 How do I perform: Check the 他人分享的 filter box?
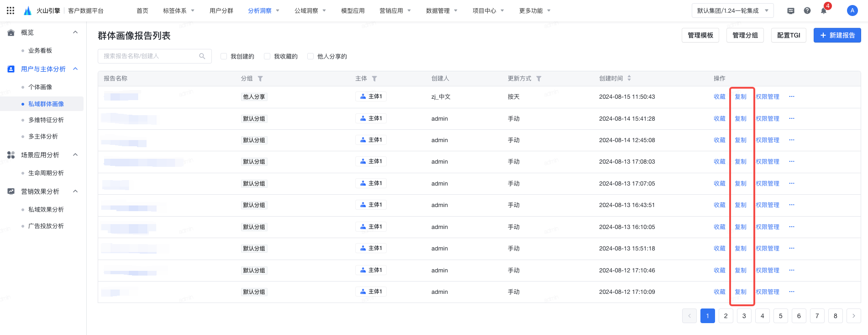pos(310,56)
